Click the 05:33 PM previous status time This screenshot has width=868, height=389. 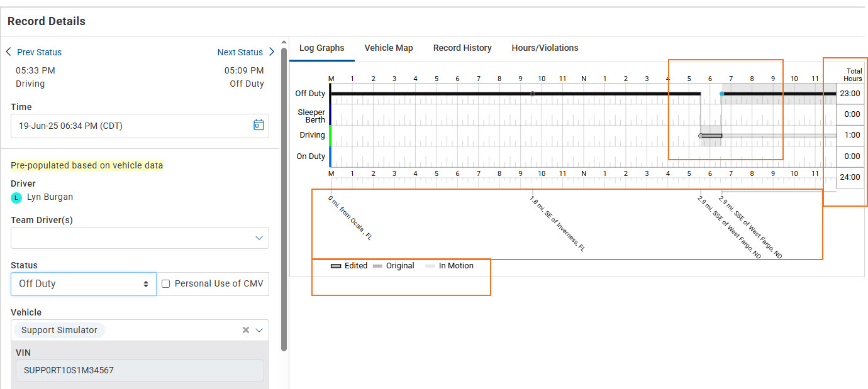[35, 70]
